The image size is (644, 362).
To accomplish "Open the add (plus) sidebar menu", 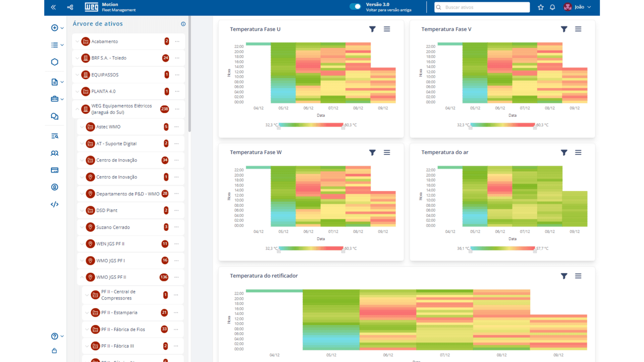I will [x=57, y=28].
